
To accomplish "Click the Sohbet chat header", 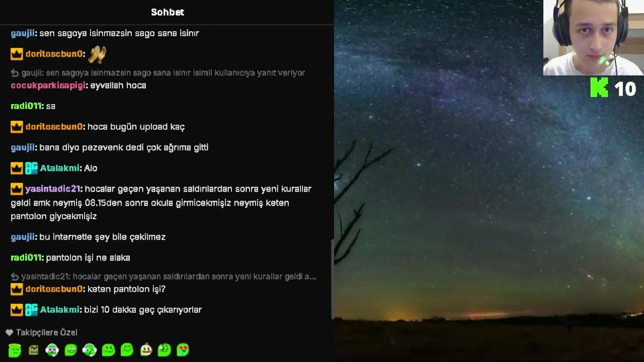I will click(x=168, y=12).
